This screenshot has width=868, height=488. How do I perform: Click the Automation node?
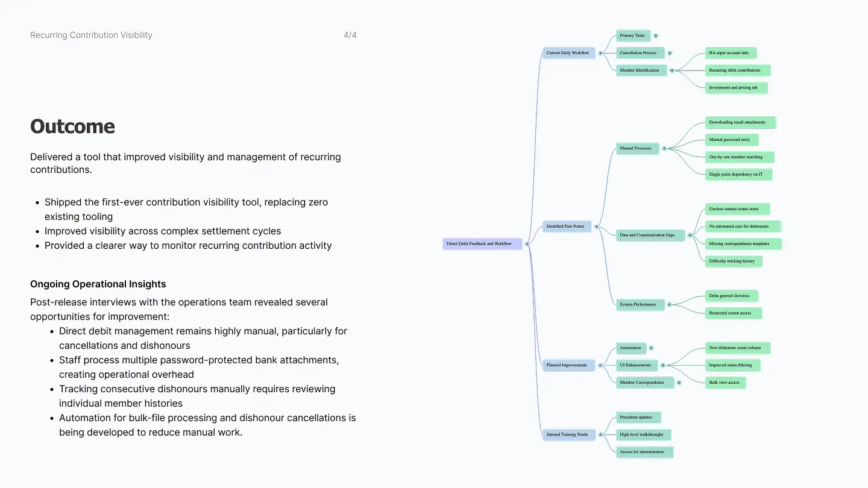(x=631, y=348)
